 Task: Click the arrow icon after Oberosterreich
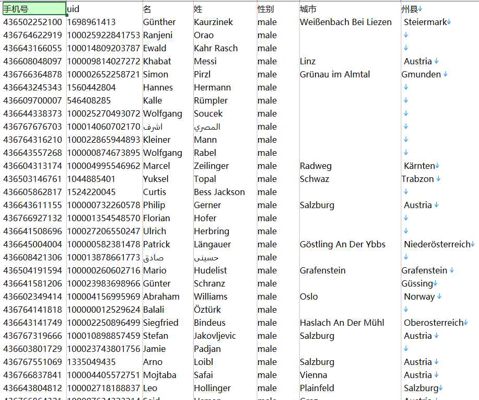(466, 323)
